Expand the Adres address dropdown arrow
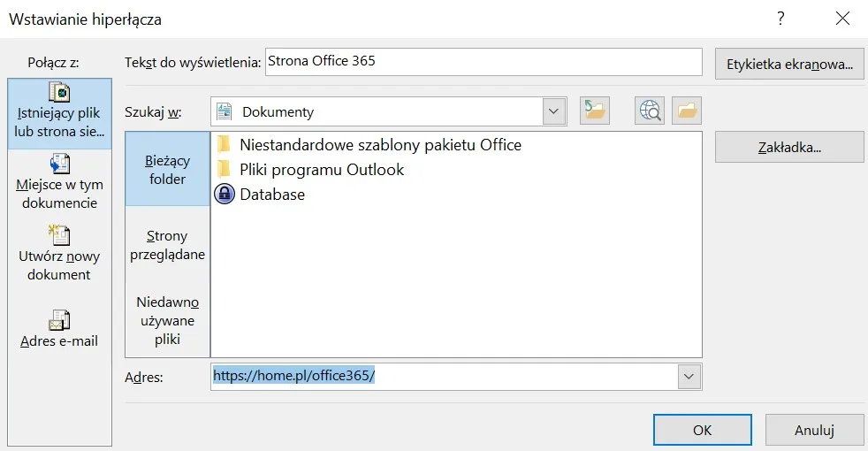868x451 pixels. click(x=689, y=377)
